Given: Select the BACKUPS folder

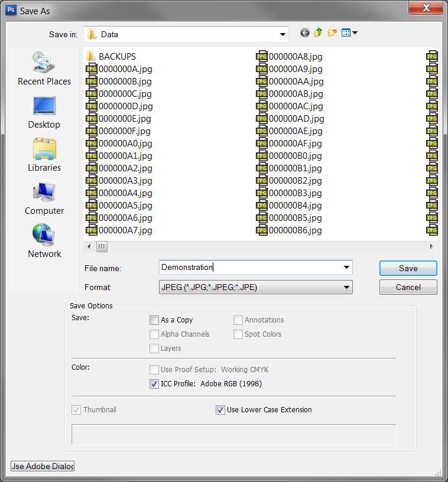Looking at the screenshot, I should [111, 57].
